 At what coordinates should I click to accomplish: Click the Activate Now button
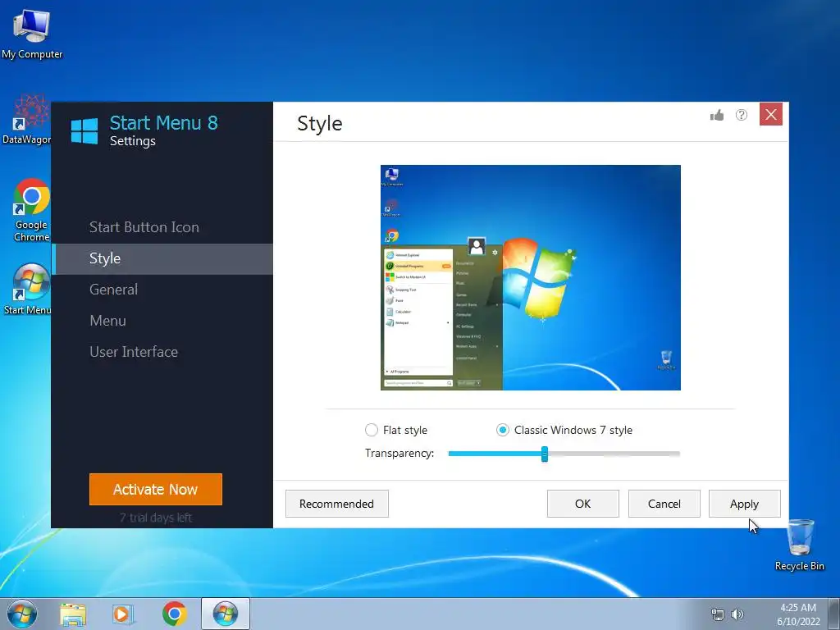pyautogui.click(x=156, y=489)
